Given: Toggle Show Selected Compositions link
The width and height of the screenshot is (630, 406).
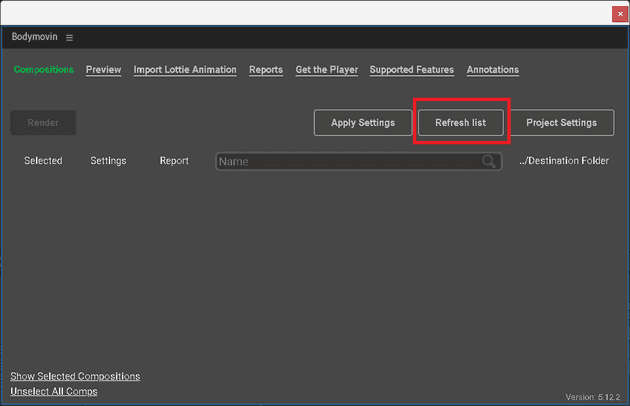Looking at the screenshot, I should [x=75, y=376].
